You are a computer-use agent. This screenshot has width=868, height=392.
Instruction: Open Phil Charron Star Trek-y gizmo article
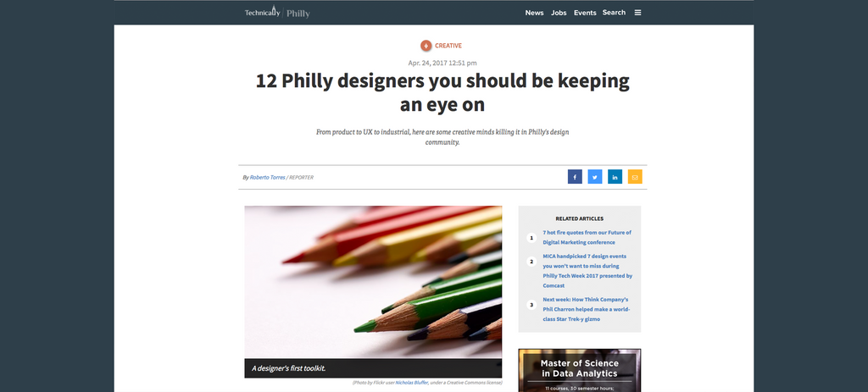coord(587,310)
